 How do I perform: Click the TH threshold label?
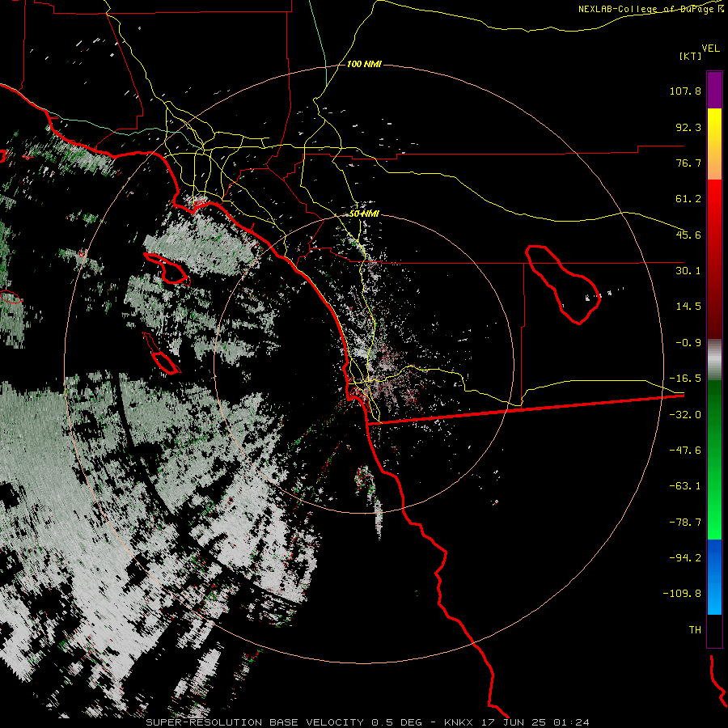point(695,630)
